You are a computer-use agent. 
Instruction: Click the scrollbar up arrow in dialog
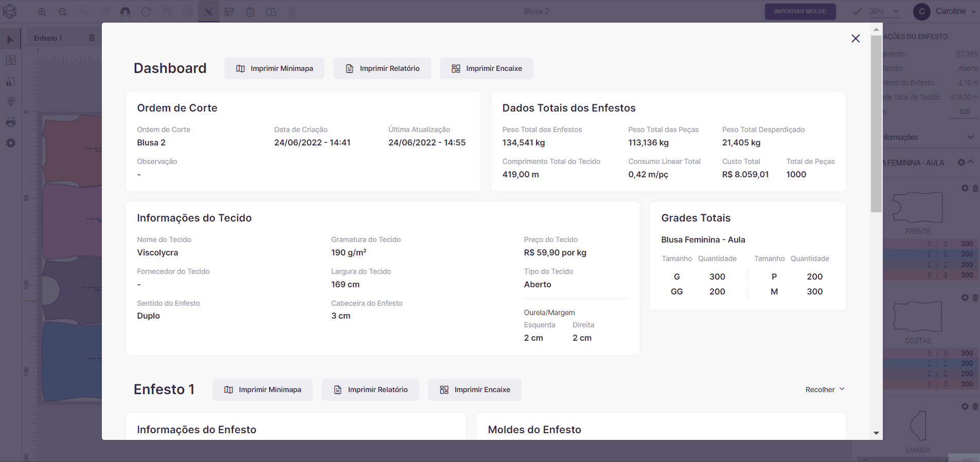876,29
